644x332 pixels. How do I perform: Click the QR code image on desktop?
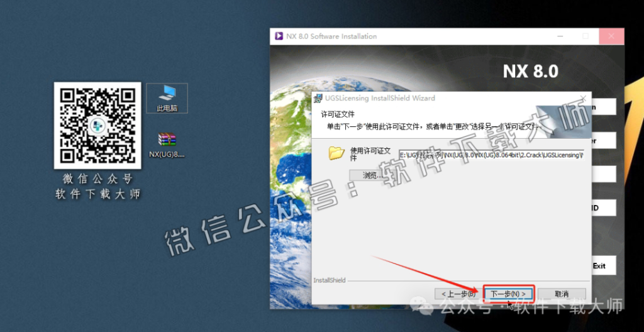tap(97, 125)
